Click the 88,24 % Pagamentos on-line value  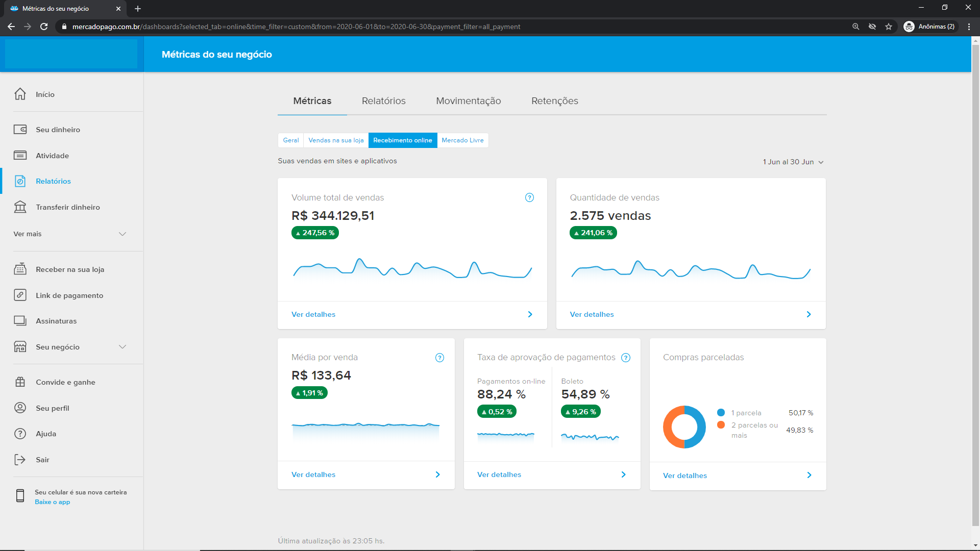(501, 394)
